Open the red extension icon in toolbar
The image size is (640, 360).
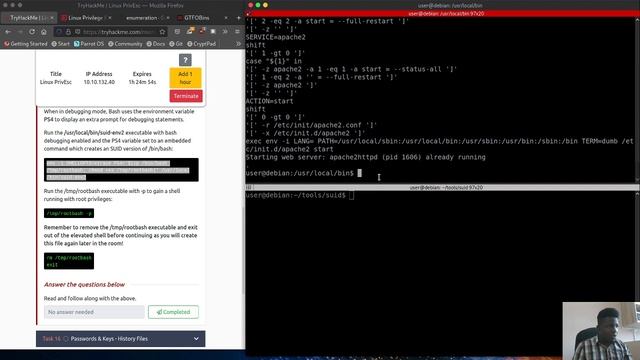[x=202, y=31]
